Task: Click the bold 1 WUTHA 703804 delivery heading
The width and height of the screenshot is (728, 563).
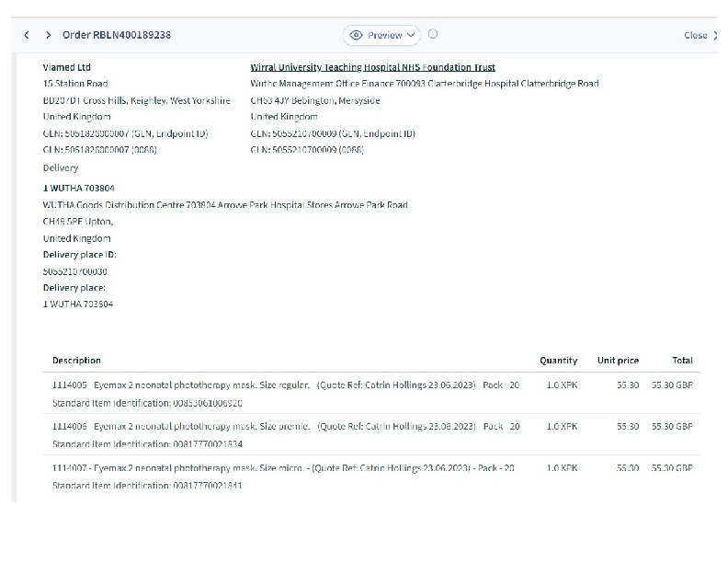Action: pyautogui.click(x=78, y=188)
